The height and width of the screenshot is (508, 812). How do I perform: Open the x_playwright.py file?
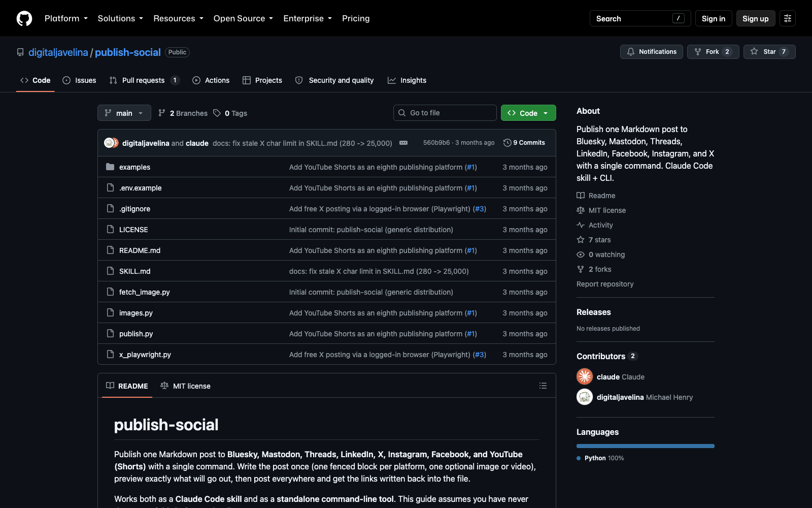tap(145, 355)
